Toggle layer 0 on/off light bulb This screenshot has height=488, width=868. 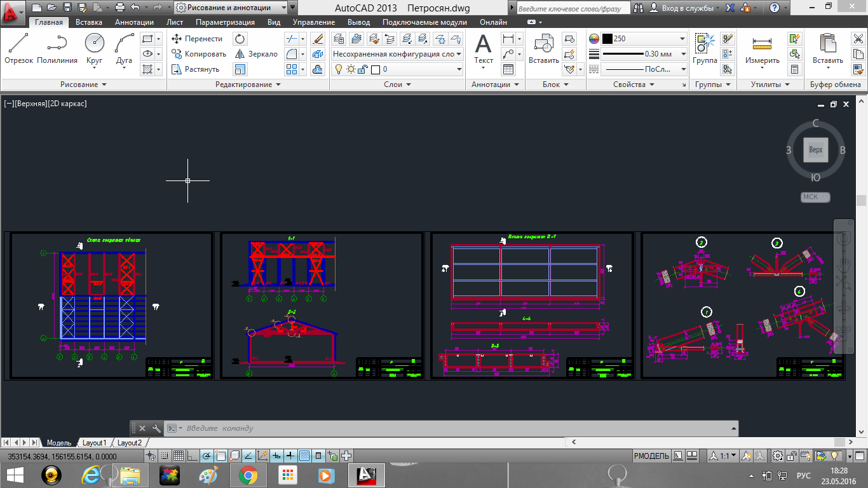point(339,69)
